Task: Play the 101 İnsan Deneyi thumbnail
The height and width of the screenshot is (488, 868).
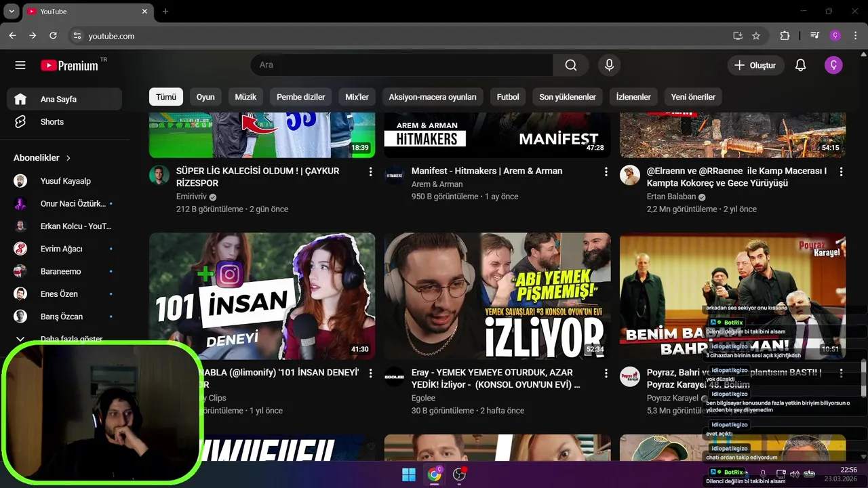Action: [x=262, y=296]
